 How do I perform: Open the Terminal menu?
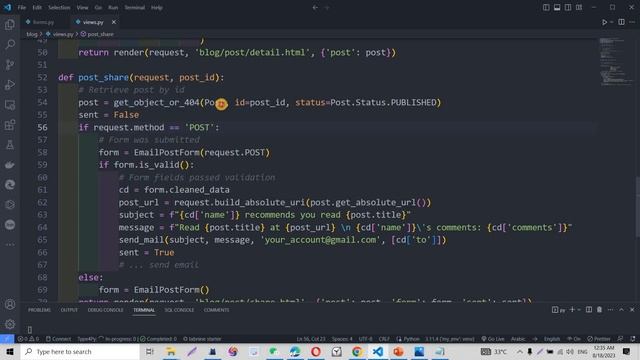pos(135,7)
